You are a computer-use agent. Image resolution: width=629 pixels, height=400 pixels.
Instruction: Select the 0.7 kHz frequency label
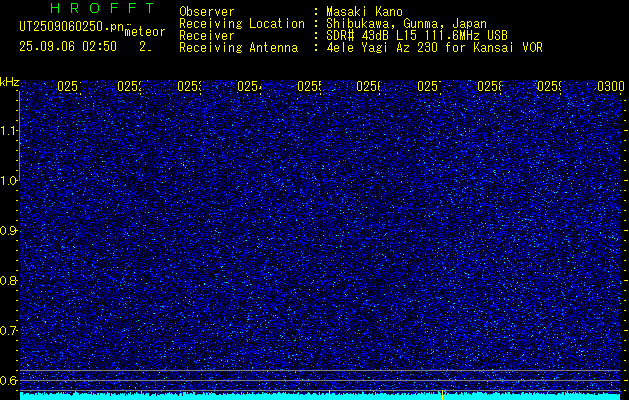[x=9, y=331]
